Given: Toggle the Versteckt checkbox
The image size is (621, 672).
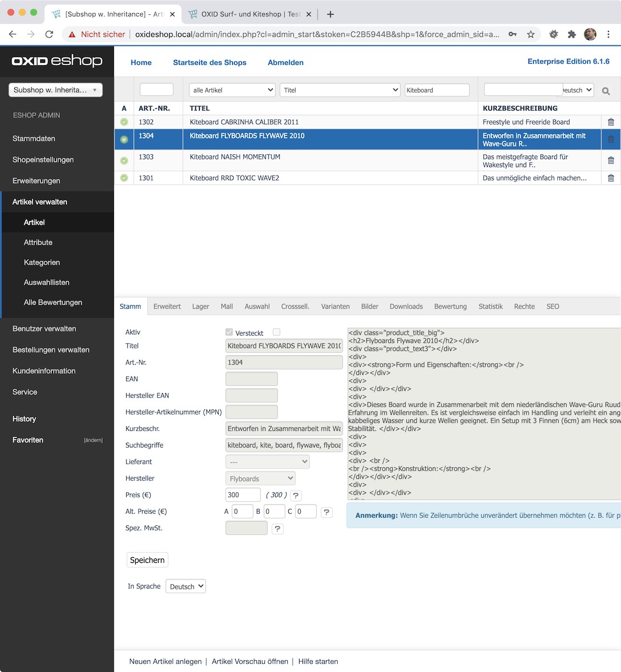Looking at the screenshot, I should click(276, 332).
